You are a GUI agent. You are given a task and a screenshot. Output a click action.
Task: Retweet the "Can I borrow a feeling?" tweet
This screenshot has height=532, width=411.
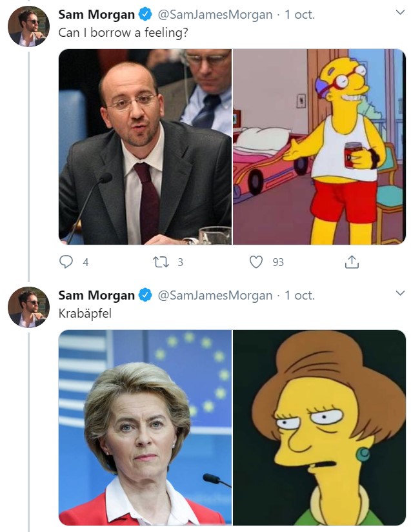click(x=159, y=262)
